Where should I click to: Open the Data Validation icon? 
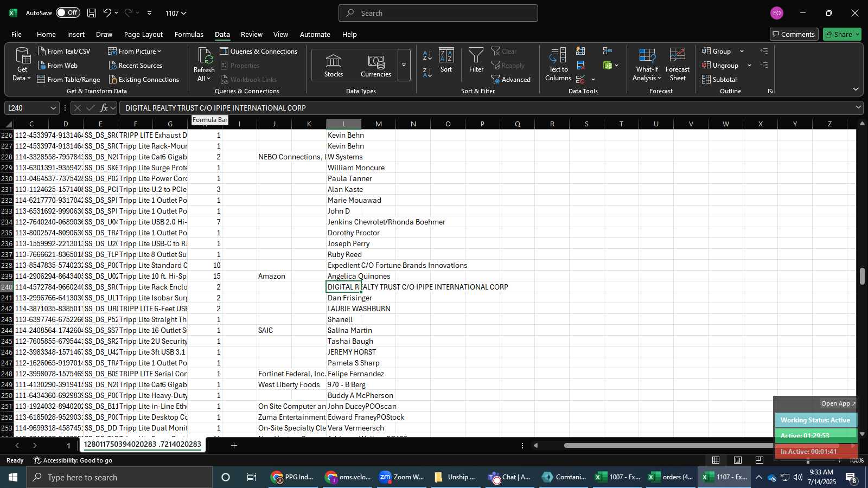(x=580, y=79)
